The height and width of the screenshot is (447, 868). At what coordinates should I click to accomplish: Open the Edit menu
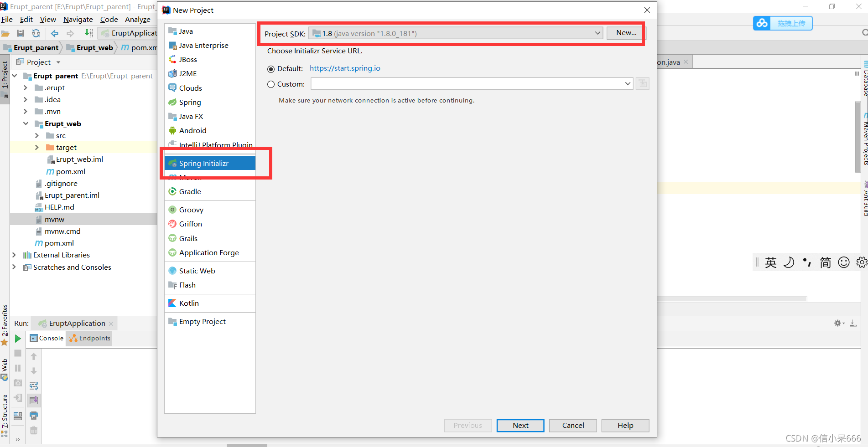(x=26, y=19)
